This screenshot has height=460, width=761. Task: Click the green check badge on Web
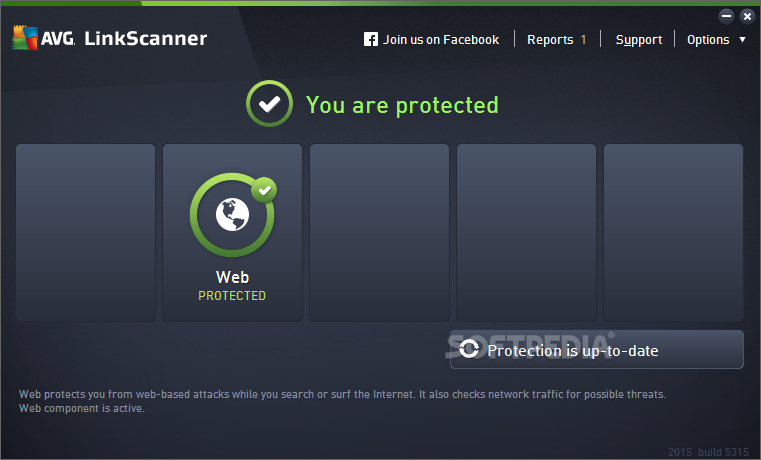pos(264,190)
